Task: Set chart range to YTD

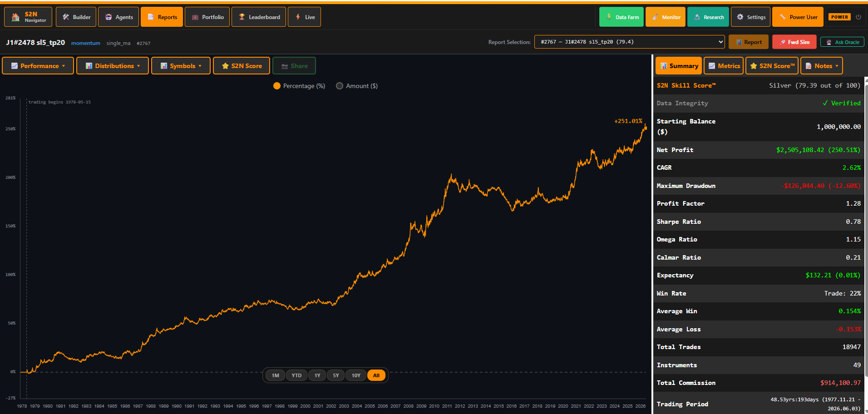Action: (296, 375)
